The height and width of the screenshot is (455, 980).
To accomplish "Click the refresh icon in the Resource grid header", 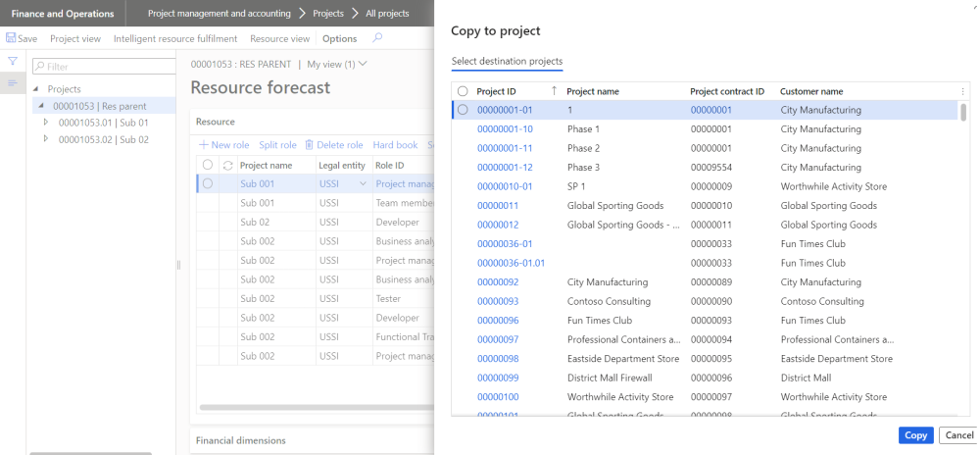I will pyautogui.click(x=227, y=165).
